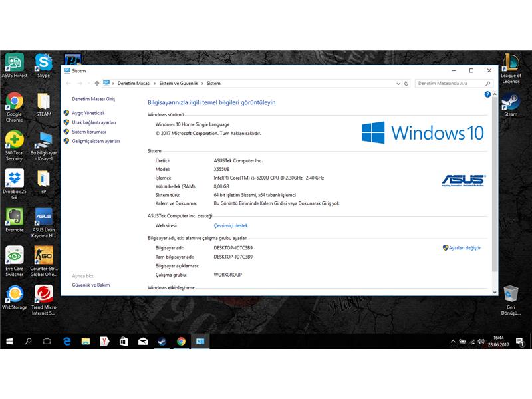The height and width of the screenshot is (399, 532).
Task: Open the WebStorage desktop icon
Action: tap(14, 297)
